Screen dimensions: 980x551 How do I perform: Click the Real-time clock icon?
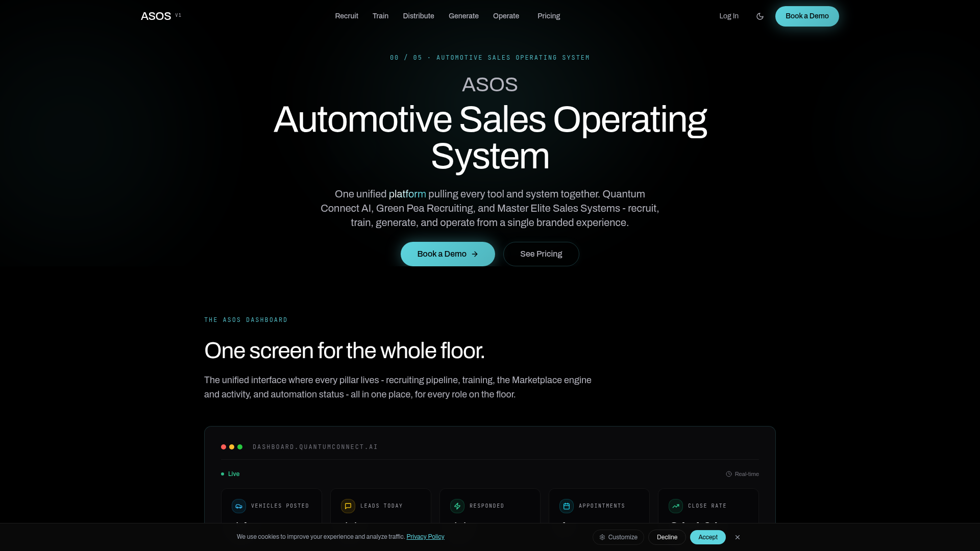coord(729,474)
